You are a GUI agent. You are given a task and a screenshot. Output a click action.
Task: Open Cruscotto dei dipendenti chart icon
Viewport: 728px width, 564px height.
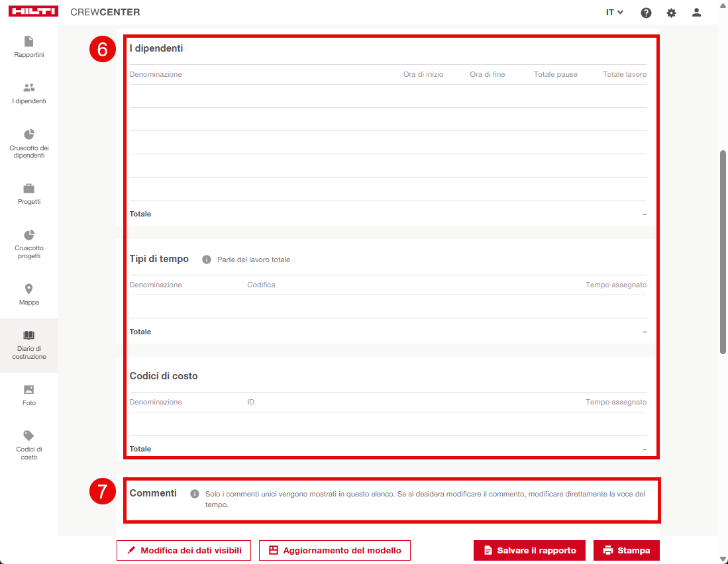(28, 135)
